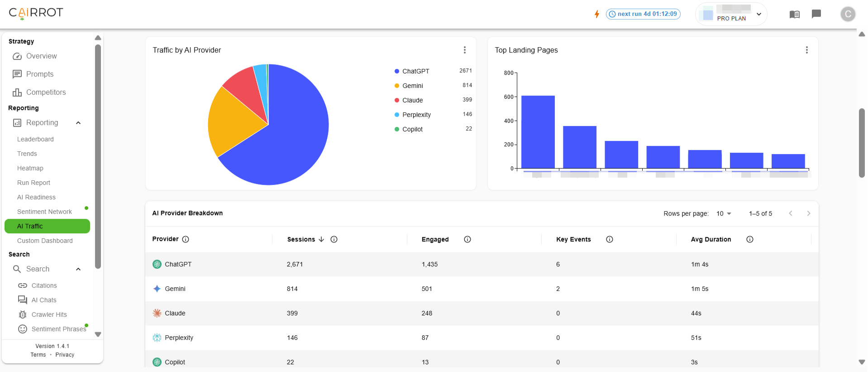Click the AI Chats bubbles icon
This screenshot has height=372, width=868.
point(23,300)
